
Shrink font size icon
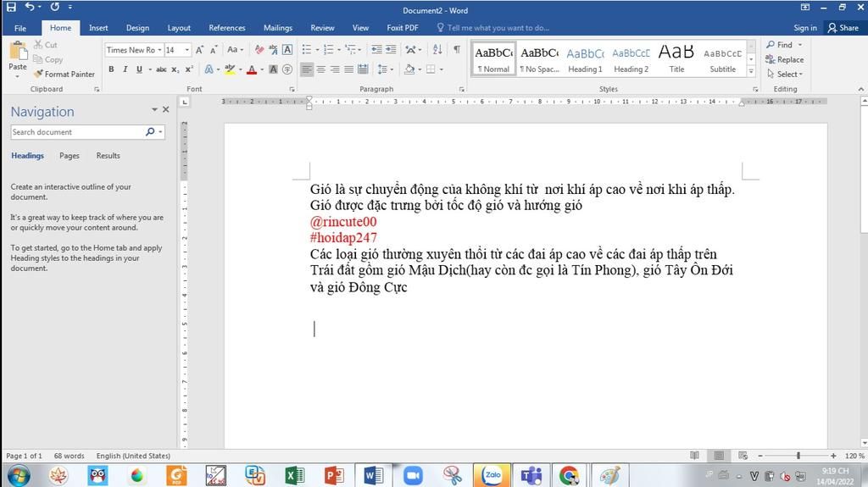213,50
